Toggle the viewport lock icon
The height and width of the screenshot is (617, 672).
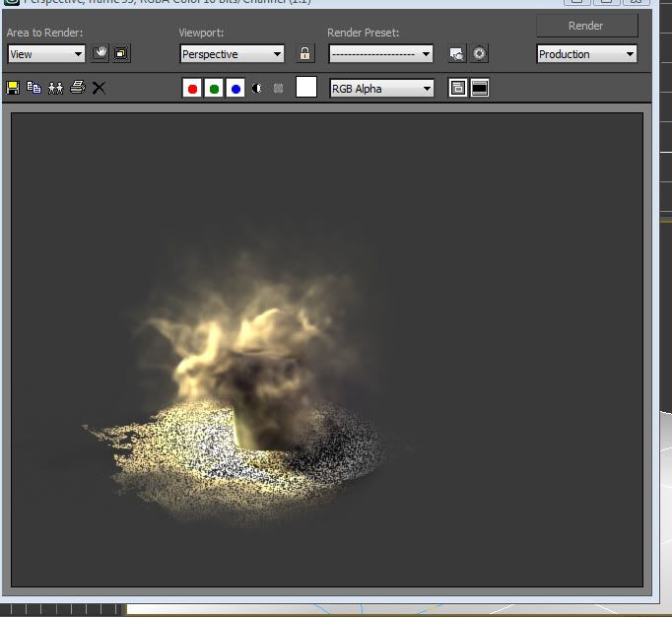coord(305,54)
